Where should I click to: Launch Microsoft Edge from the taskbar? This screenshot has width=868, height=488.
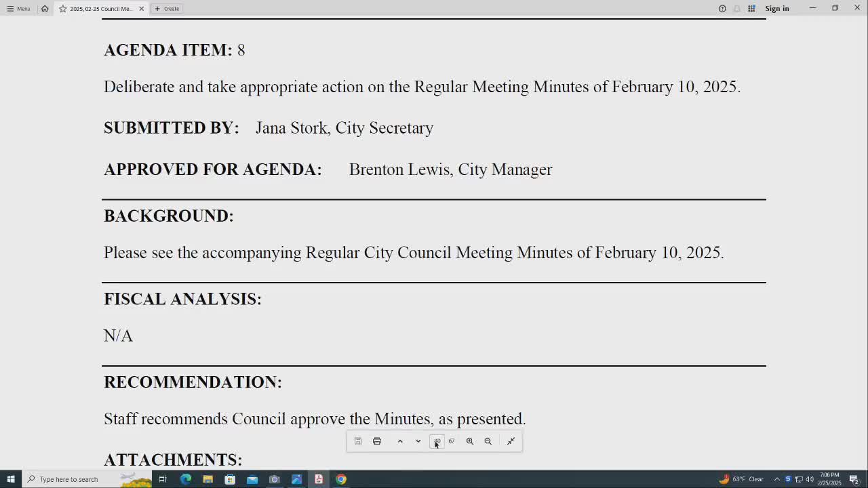(x=186, y=479)
